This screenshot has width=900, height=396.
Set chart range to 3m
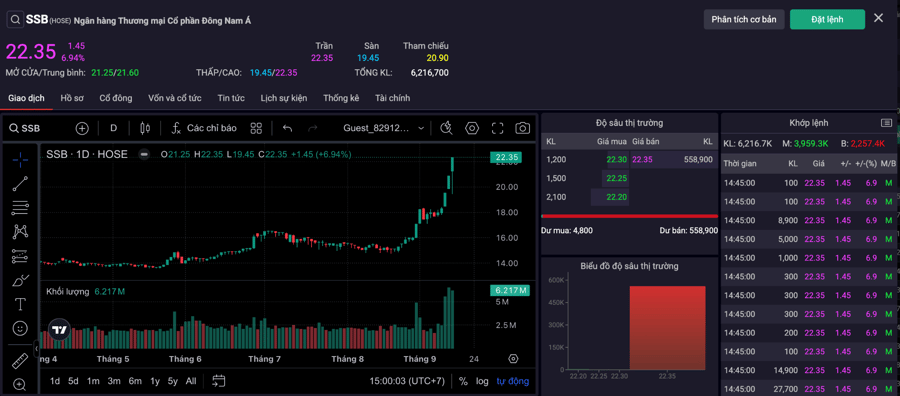click(x=114, y=381)
